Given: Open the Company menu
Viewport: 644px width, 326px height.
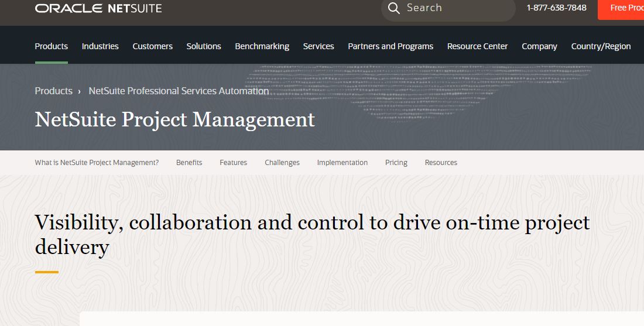Looking at the screenshot, I should (539, 46).
